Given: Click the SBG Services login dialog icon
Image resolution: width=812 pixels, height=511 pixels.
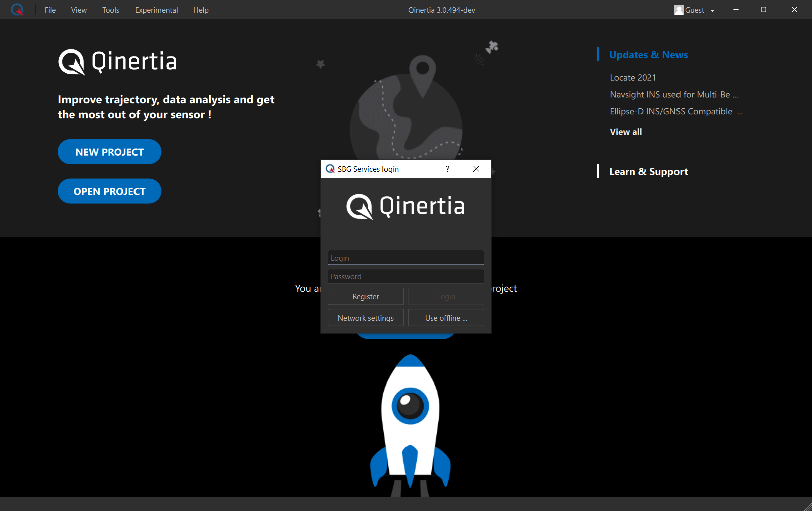Looking at the screenshot, I should (x=330, y=169).
